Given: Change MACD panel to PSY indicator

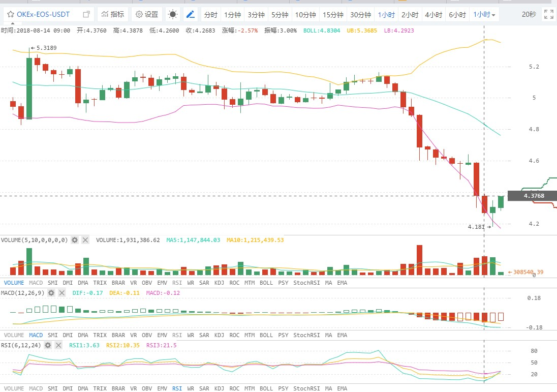Looking at the screenshot, I should coord(283,335).
